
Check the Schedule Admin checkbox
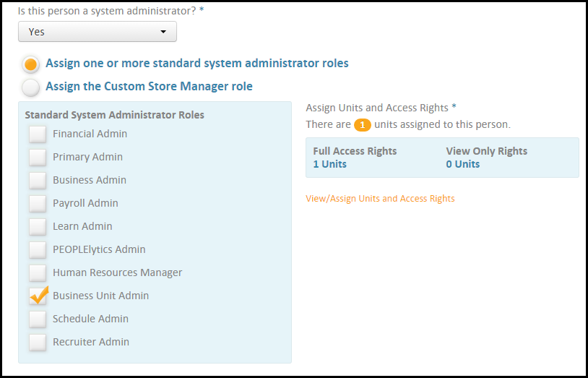pyautogui.click(x=38, y=319)
